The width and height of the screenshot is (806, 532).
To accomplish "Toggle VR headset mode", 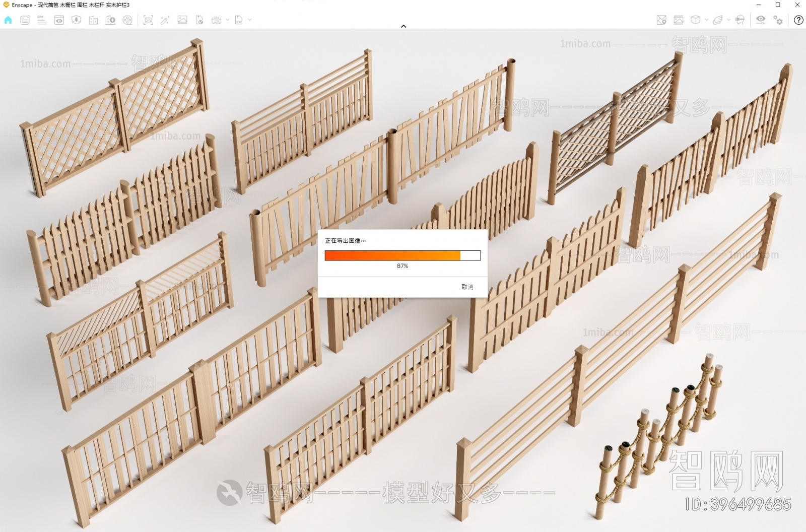I will coord(740,20).
